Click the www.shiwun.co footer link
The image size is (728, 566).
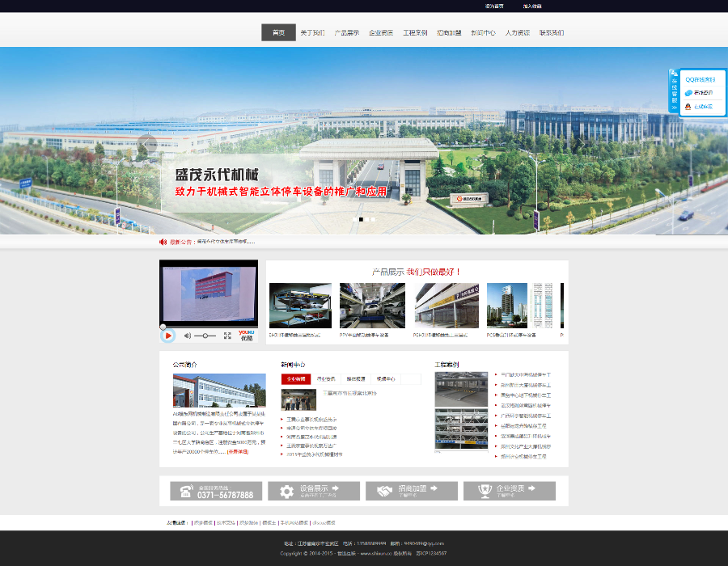tap(376, 553)
